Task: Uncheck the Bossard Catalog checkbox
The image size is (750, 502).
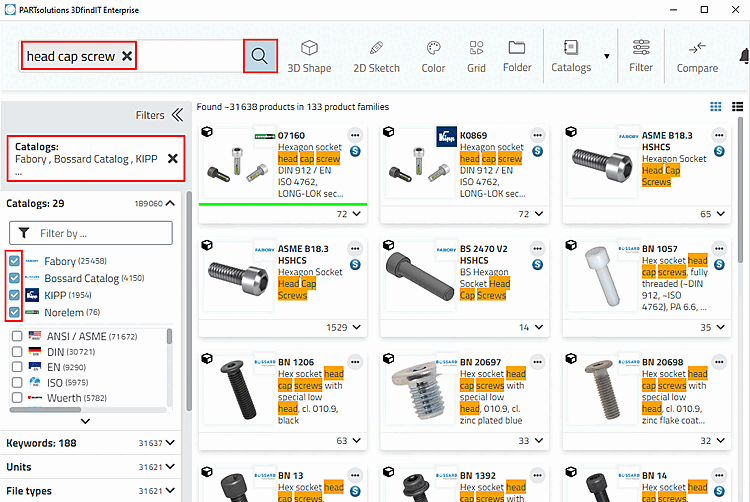Action: [x=14, y=278]
